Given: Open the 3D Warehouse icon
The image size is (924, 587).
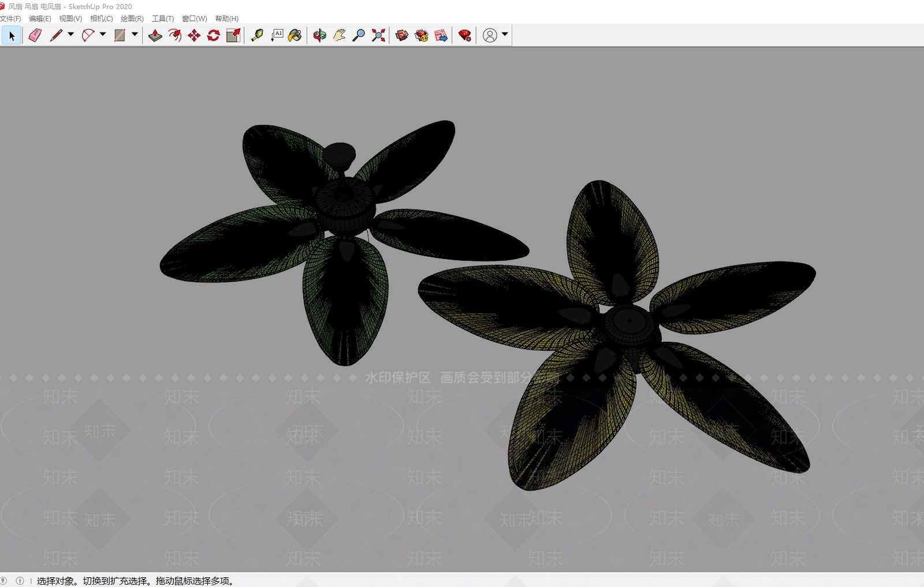Looking at the screenshot, I should [402, 36].
